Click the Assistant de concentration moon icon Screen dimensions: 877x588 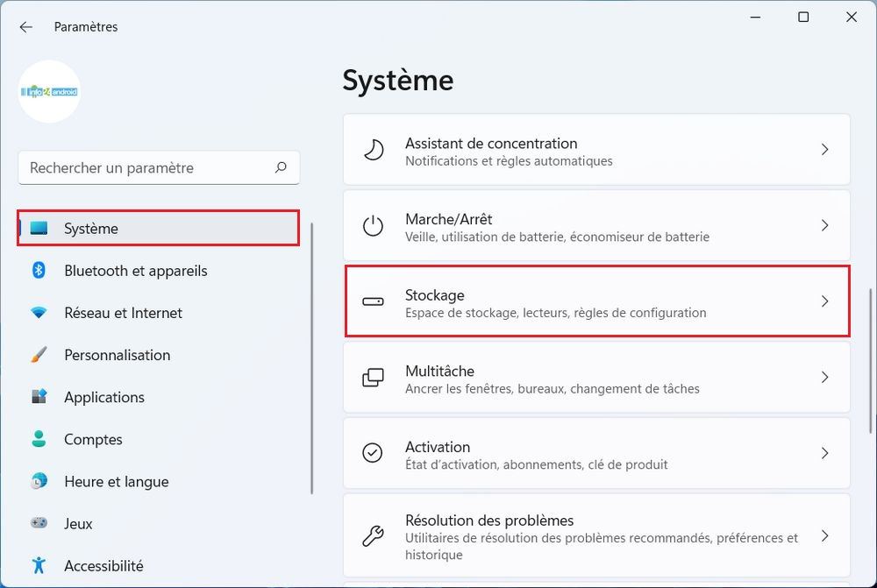pyautogui.click(x=373, y=150)
